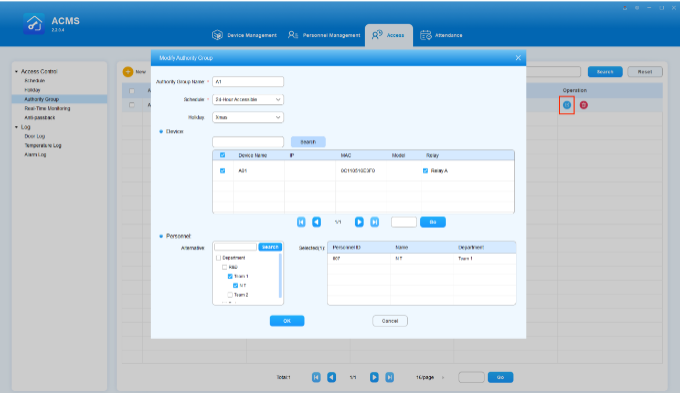This screenshot has height=393, width=680.
Task: Go to the previous page in the bottom pagination
Action: 331,377
